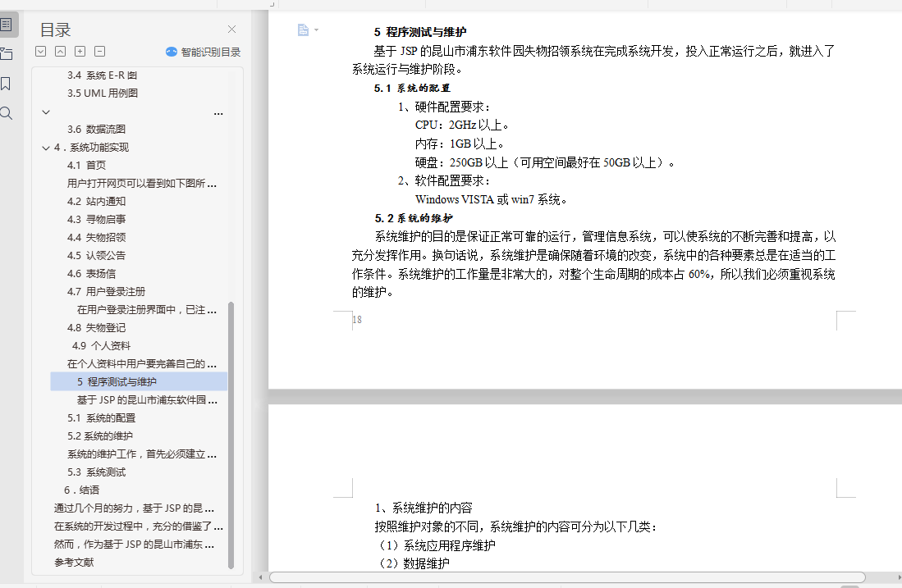
Task: Click the remove heading level minus icon
Action: 99,51
